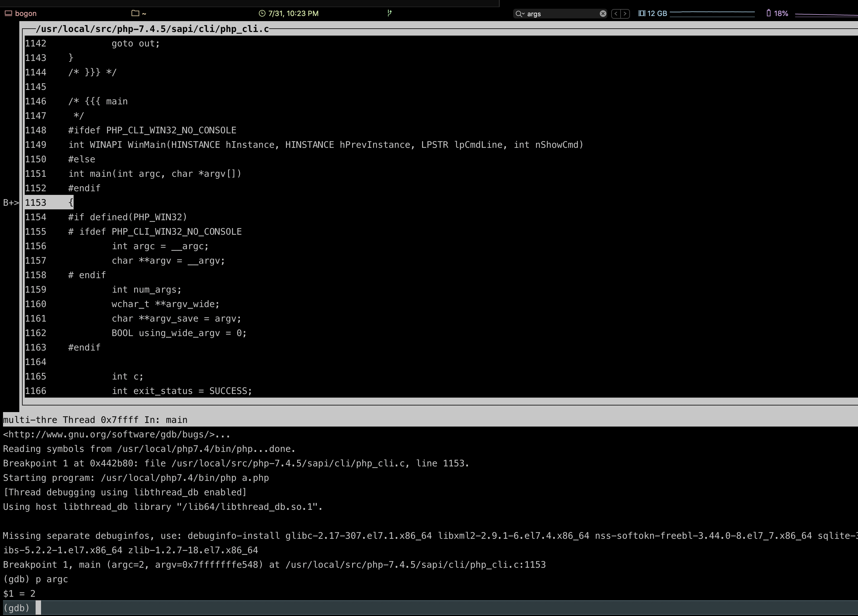
Task: Go to next search match
Action: click(x=625, y=14)
